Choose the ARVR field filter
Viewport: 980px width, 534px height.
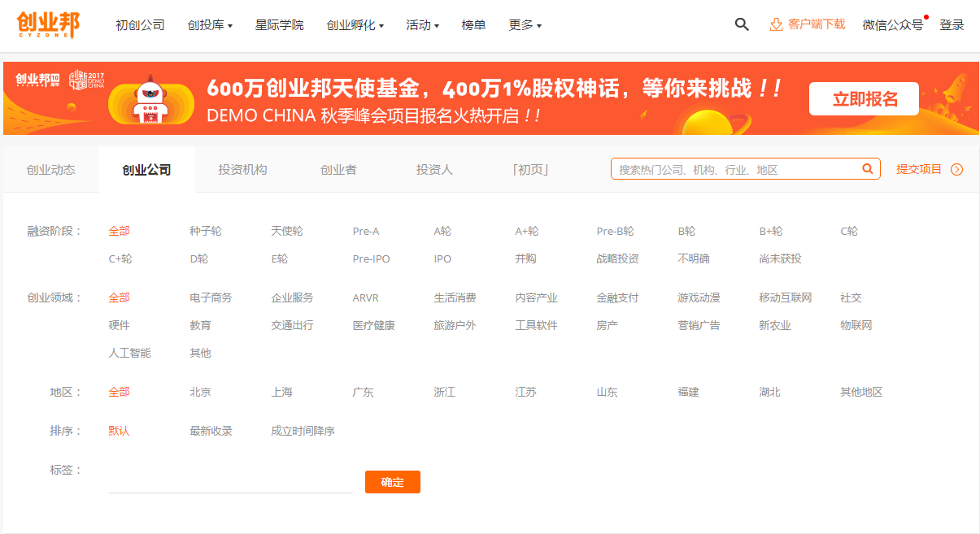(x=365, y=297)
